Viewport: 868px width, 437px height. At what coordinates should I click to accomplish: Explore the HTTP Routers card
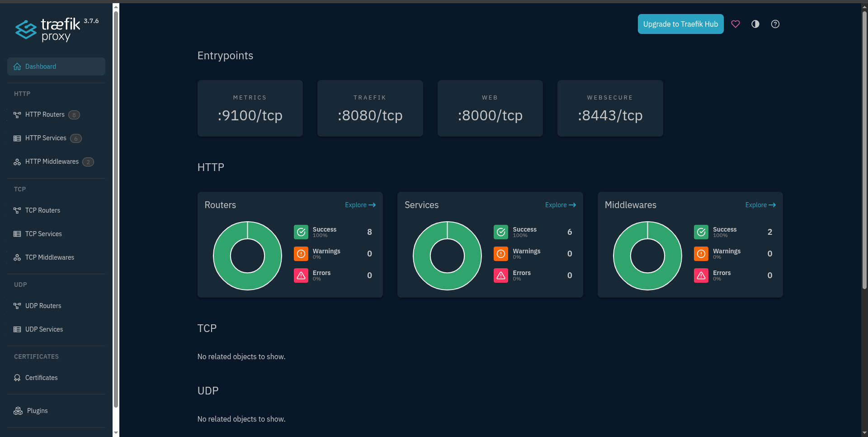[360, 205]
